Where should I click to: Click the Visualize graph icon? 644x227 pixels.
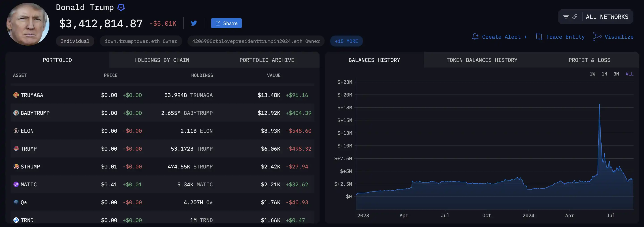coord(597,37)
